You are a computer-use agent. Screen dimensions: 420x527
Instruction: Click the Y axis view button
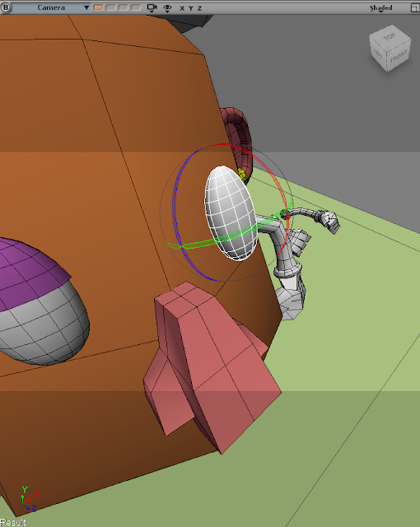[191, 8]
